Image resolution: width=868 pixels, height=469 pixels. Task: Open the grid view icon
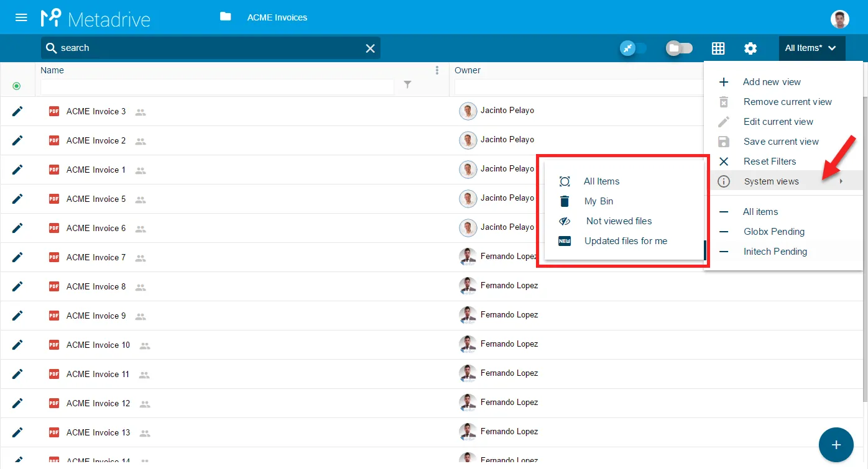(x=718, y=48)
